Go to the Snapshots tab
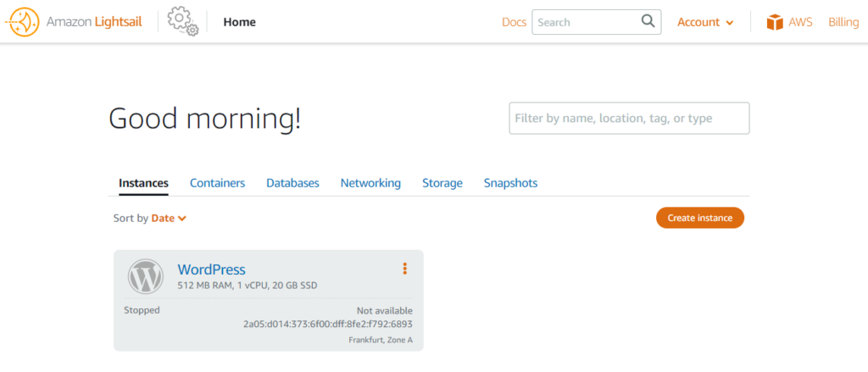The width and height of the screenshot is (868, 372). 510,183
